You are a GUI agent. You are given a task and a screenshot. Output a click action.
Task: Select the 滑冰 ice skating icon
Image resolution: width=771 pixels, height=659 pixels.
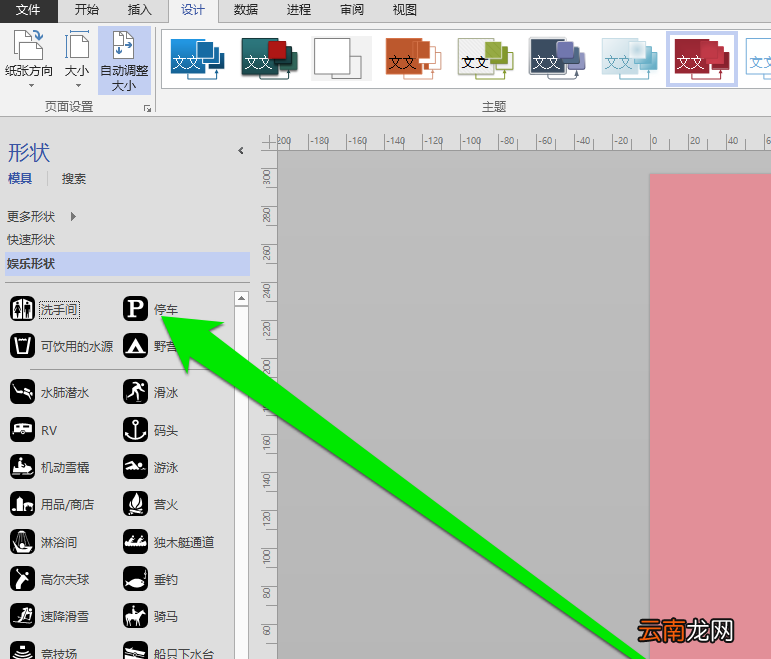pos(135,391)
